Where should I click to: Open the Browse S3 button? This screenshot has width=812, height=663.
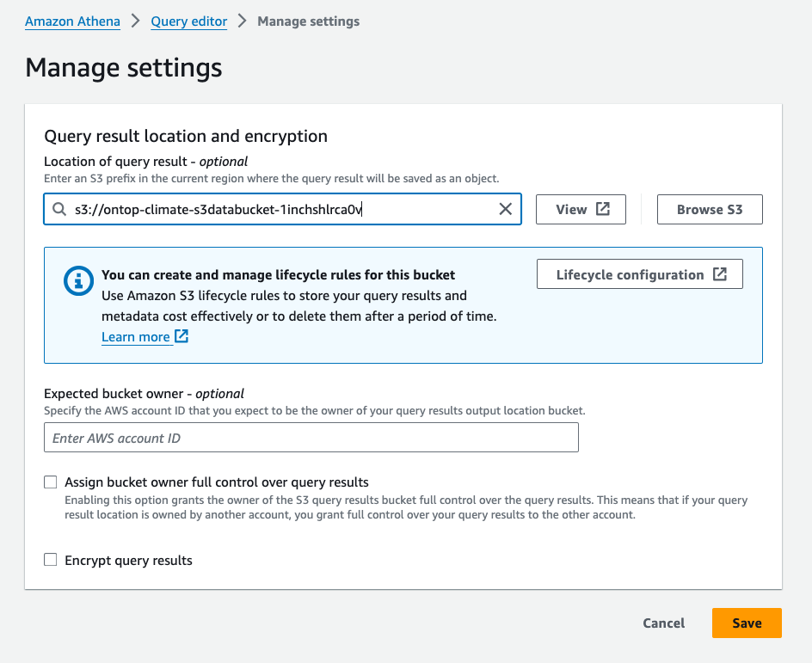coord(710,210)
